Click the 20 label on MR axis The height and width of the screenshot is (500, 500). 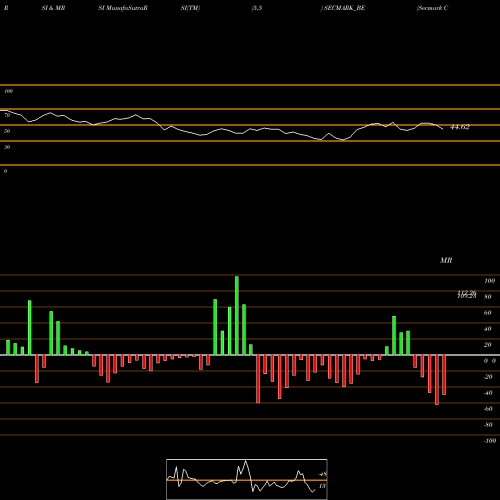click(x=488, y=345)
